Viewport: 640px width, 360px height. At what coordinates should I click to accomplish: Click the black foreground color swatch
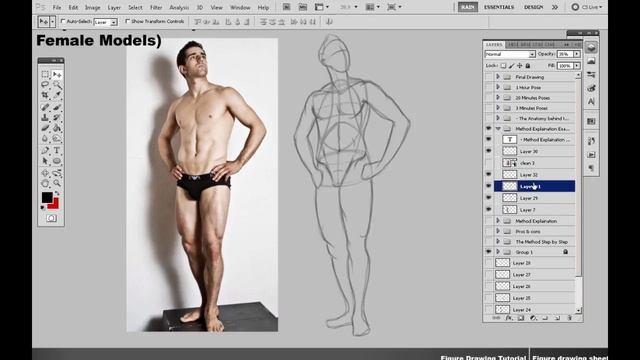47,197
